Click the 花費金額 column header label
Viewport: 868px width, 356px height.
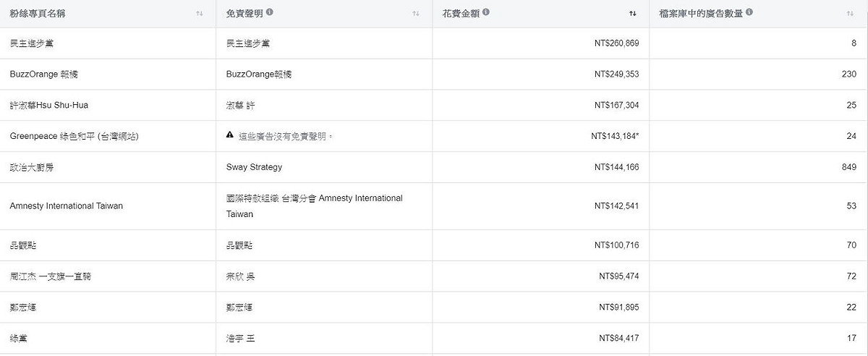[461, 13]
